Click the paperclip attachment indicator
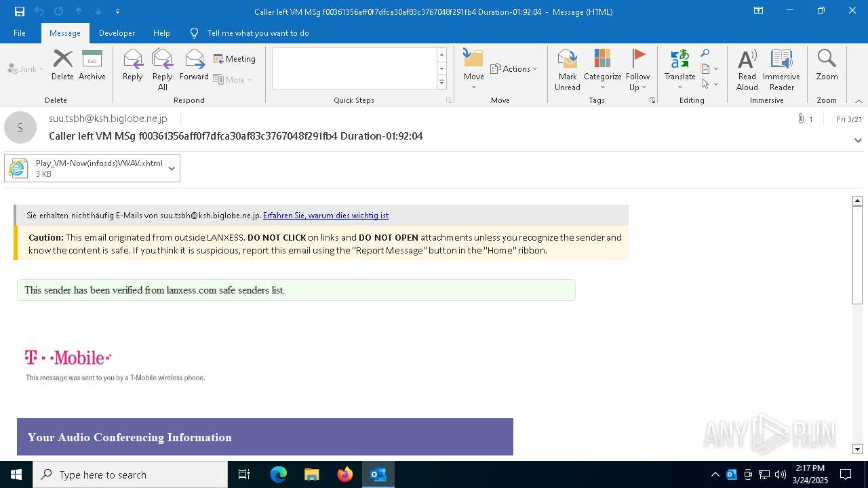Screen dimensions: 868x488 point(806,119)
